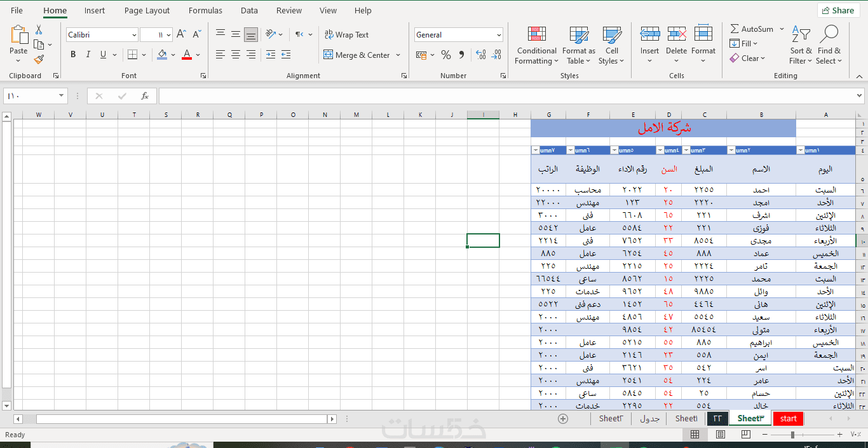The image size is (868, 448).
Task: Collapse the ribbon with chevron
Action: pos(859,76)
